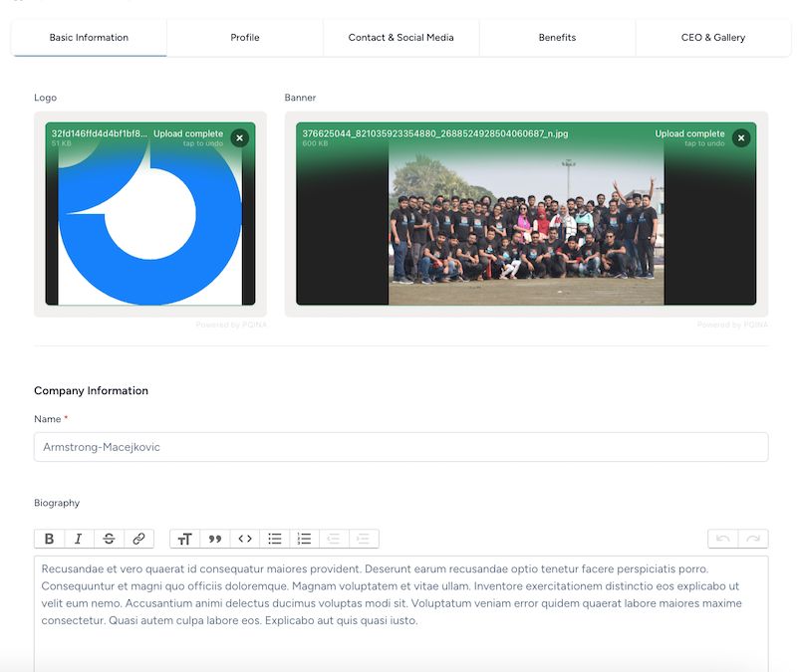
Task: Go to the Benefits tab
Action: coord(557,38)
